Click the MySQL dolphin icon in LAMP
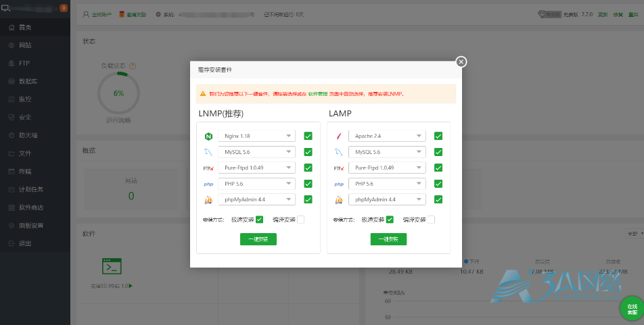Image resolution: width=644 pixels, height=325 pixels. (339, 152)
